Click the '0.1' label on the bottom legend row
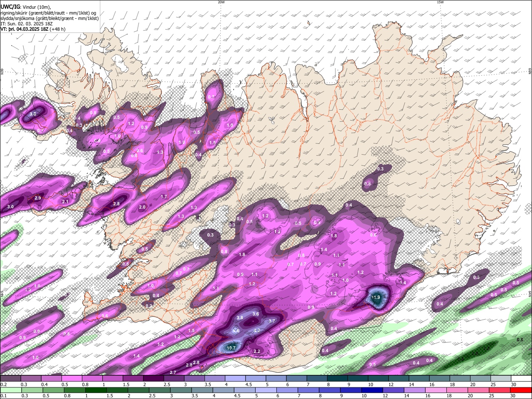532x399 pixels. coord(3,396)
